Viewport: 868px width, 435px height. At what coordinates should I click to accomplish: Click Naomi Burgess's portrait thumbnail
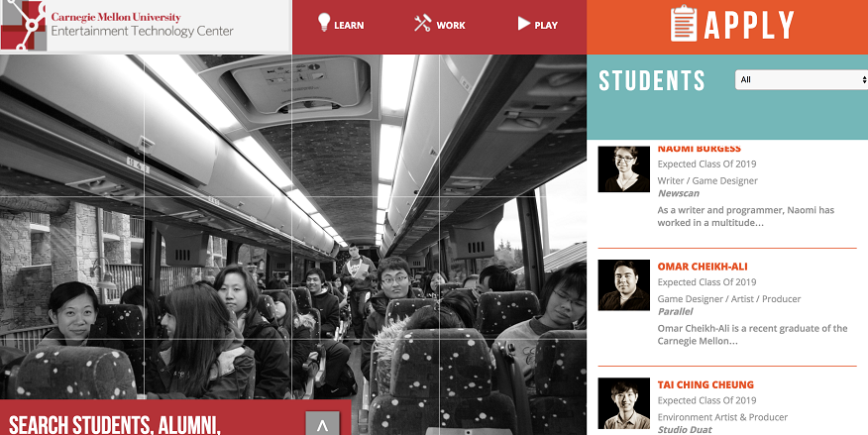click(624, 168)
